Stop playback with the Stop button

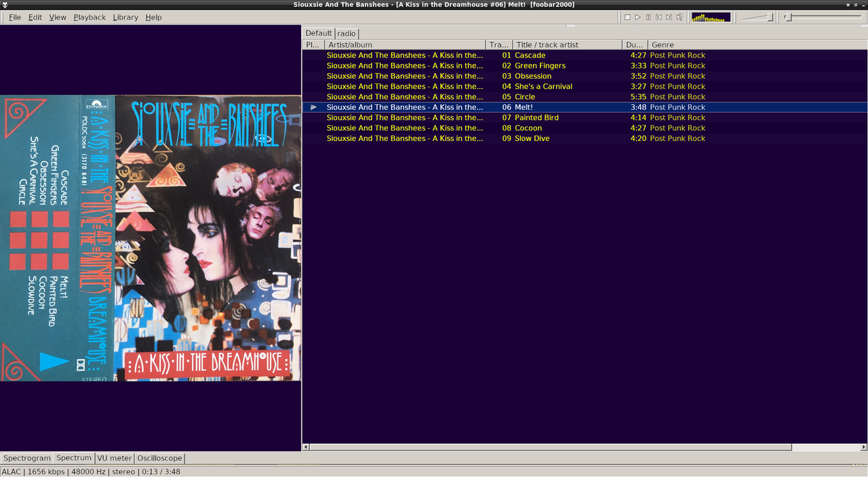click(627, 17)
